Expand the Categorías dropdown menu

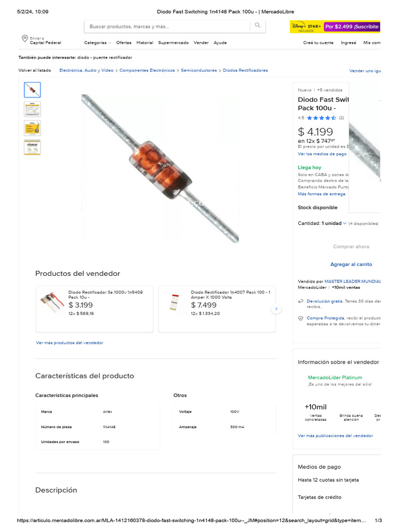coord(98,43)
